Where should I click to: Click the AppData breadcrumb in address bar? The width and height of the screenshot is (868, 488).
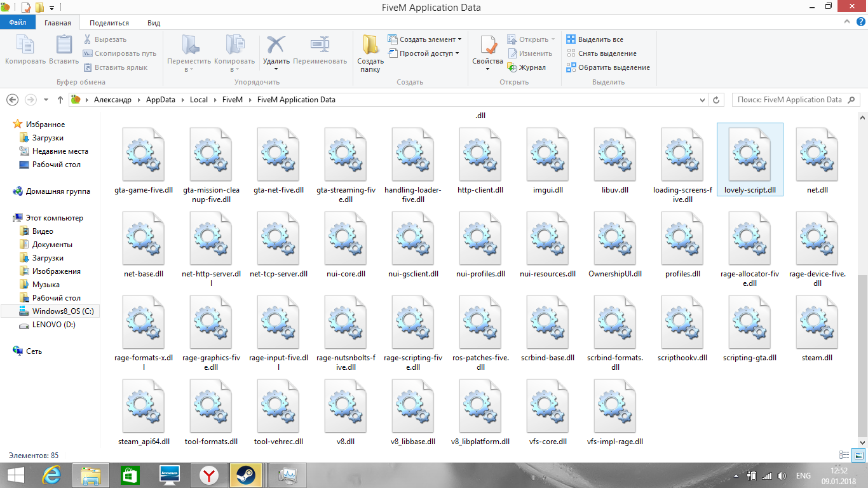(160, 100)
